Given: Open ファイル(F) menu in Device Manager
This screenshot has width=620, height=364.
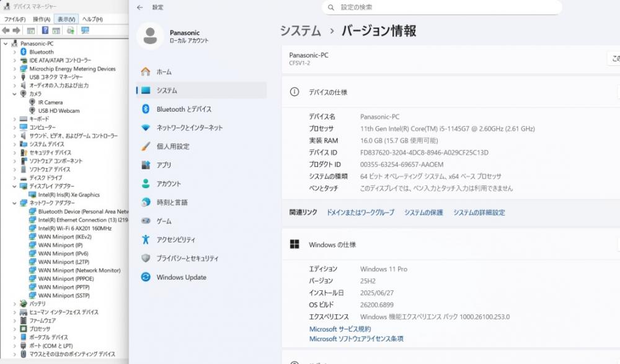Looking at the screenshot, I should [x=15, y=19].
